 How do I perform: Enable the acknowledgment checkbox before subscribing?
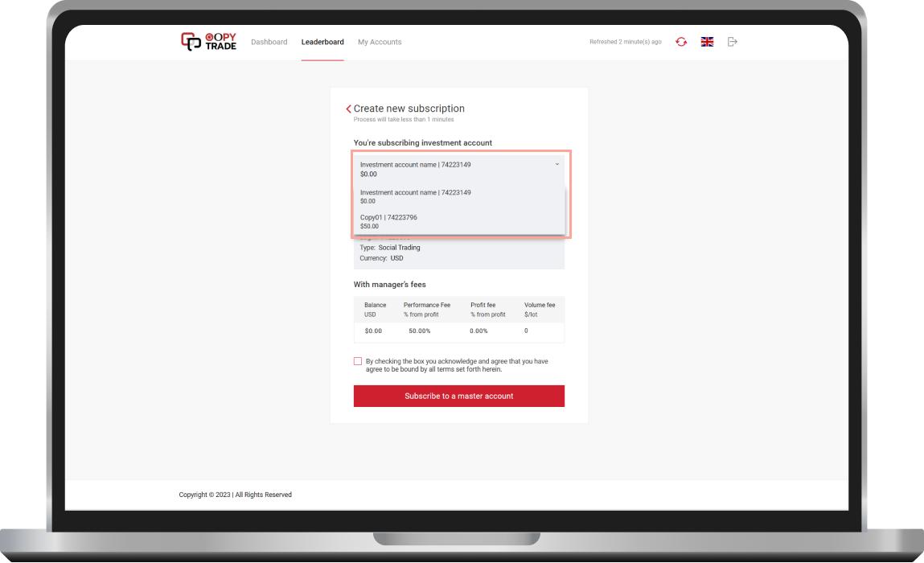point(357,360)
